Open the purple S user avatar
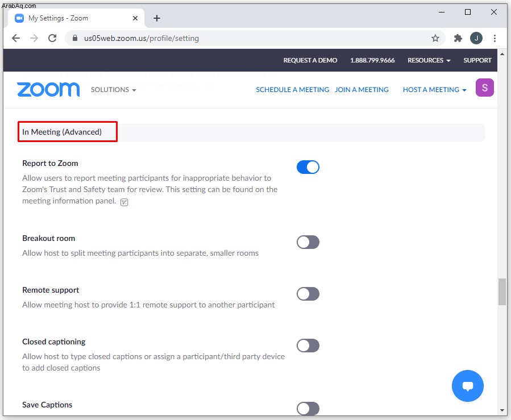Viewport: 511px width, 420px height. (485, 88)
